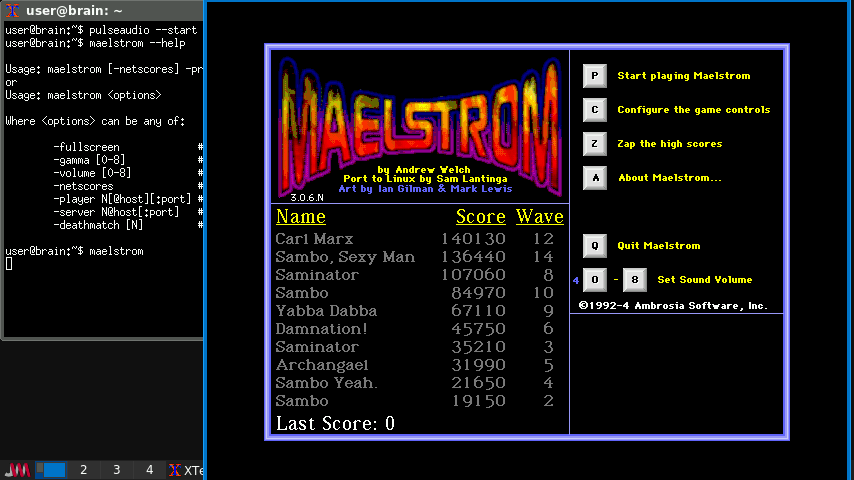Click the Score column header
Viewport: 854px width, 480px height.
[480, 217]
